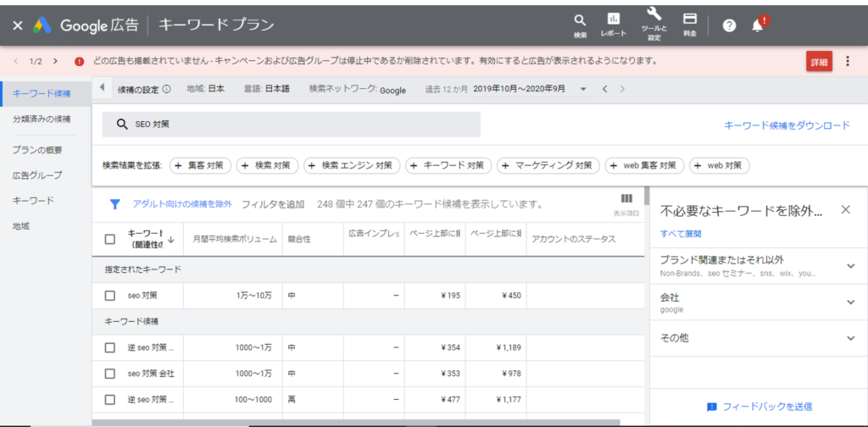This screenshot has height=427, width=868.
Task: Open the date range dropdown arrow
Action: [583, 89]
